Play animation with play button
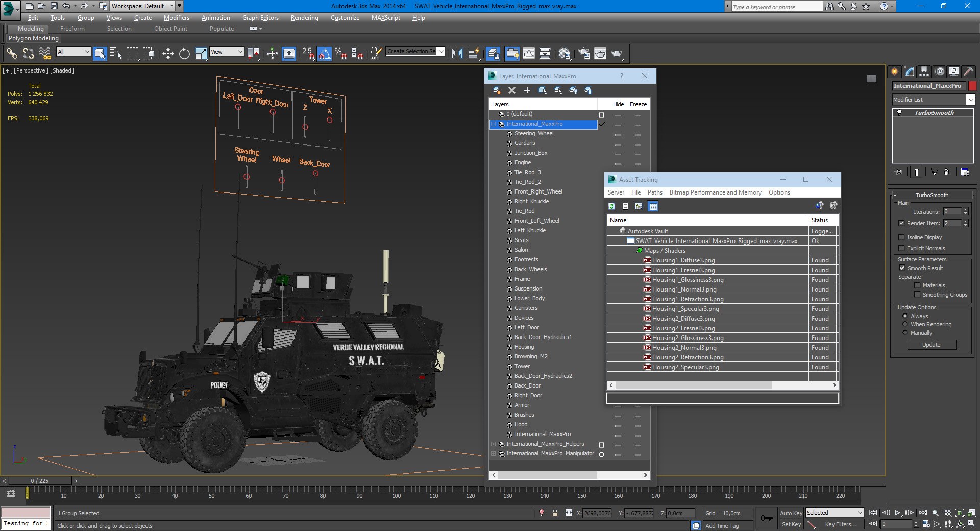Screen dimensions: 980x531 click(x=898, y=513)
